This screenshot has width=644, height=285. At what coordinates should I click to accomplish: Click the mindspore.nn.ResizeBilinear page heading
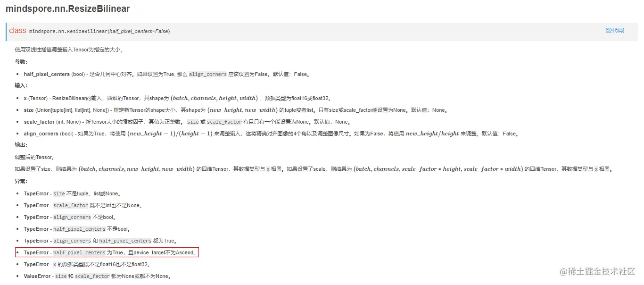click(x=68, y=8)
